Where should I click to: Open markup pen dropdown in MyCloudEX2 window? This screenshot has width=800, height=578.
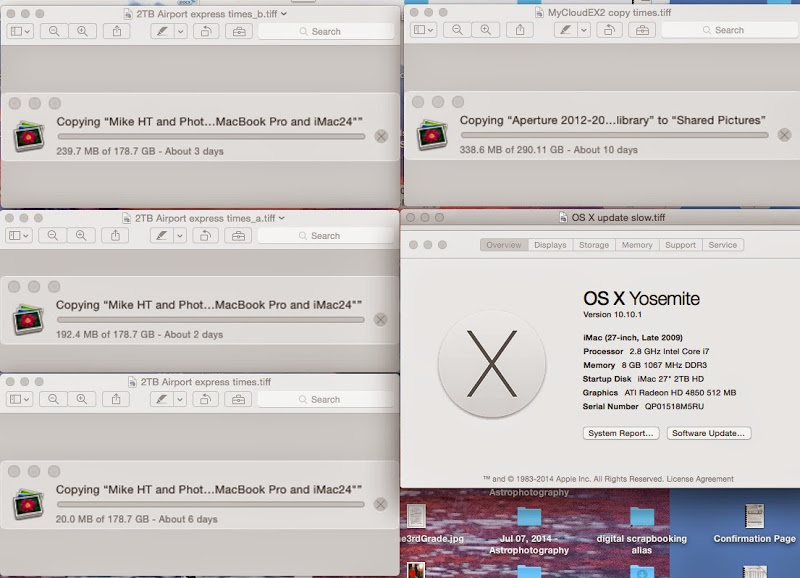(x=584, y=30)
